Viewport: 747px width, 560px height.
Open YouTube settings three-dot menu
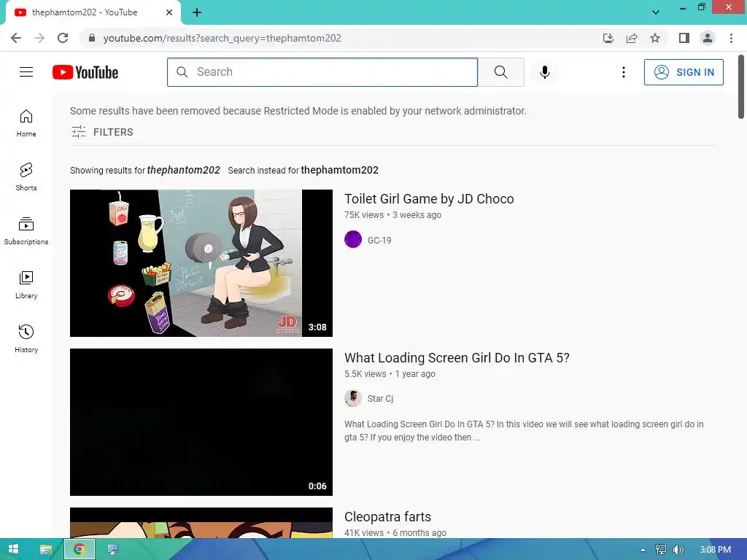[x=623, y=72]
